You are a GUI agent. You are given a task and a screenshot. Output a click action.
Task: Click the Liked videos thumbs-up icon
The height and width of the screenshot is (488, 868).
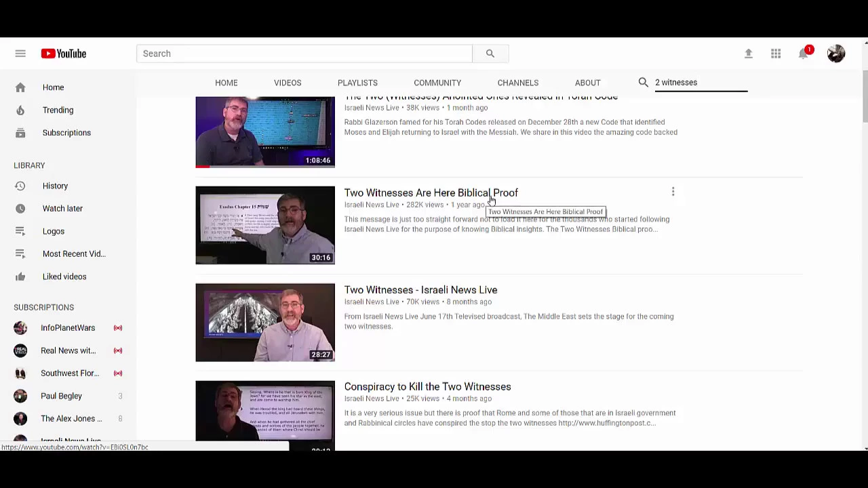(20, 277)
